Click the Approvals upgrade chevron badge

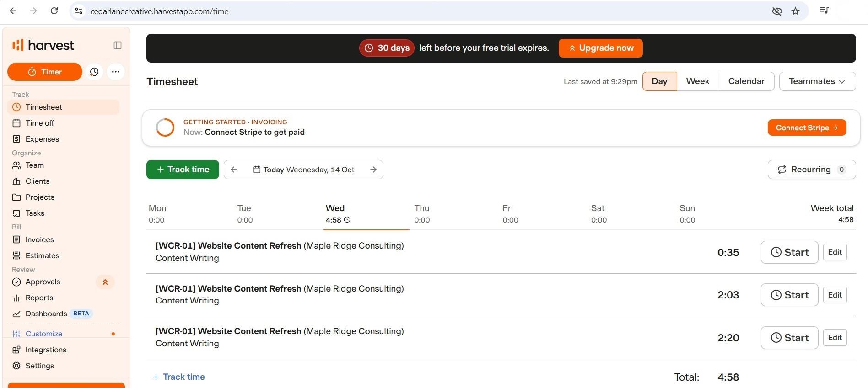coord(105,282)
